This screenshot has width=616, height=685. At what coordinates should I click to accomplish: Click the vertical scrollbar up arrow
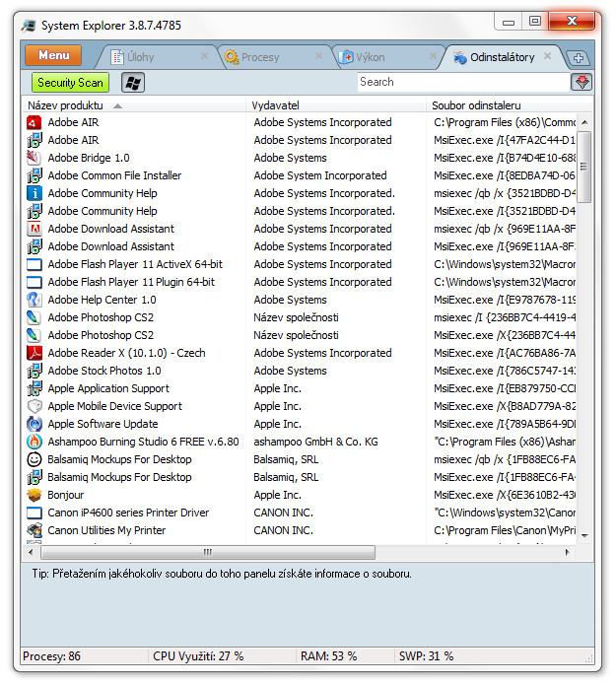(584, 123)
